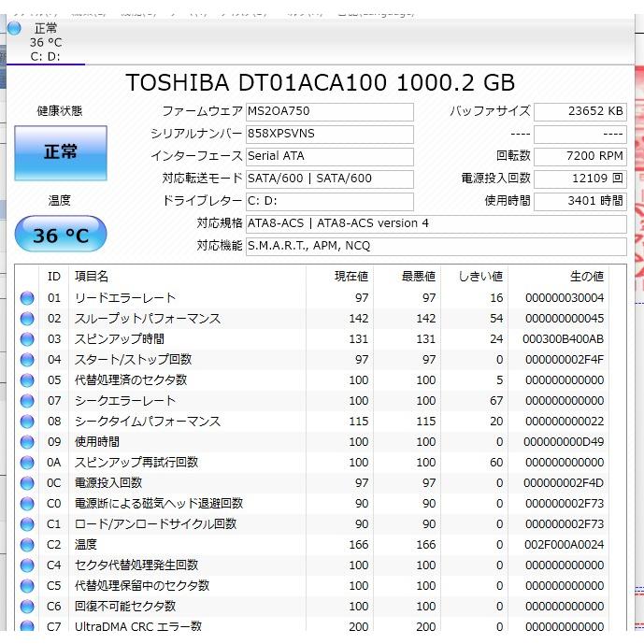Select the UltraDMA CRC エラー数 row name

click(138, 626)
